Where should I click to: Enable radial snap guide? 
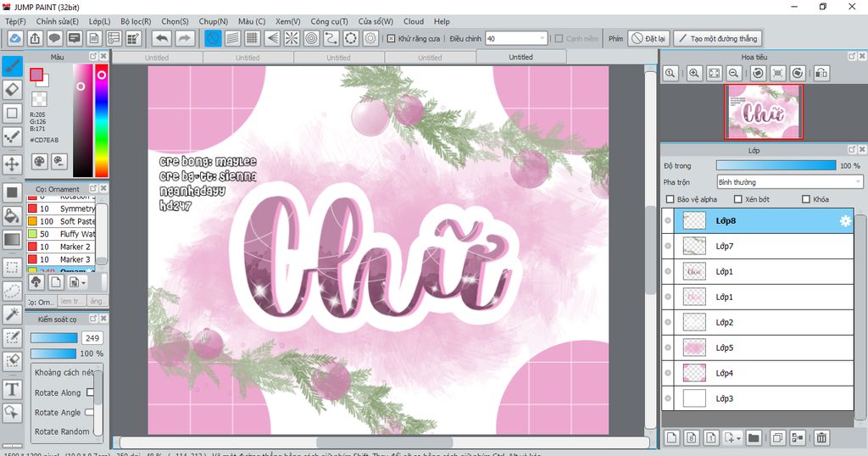coord(292,39)
